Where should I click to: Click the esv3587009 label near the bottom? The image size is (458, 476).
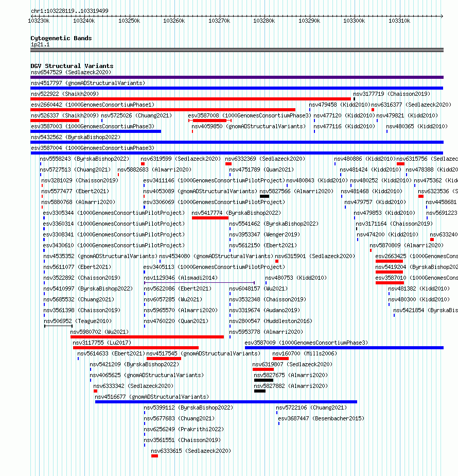(x=306, y=343)
